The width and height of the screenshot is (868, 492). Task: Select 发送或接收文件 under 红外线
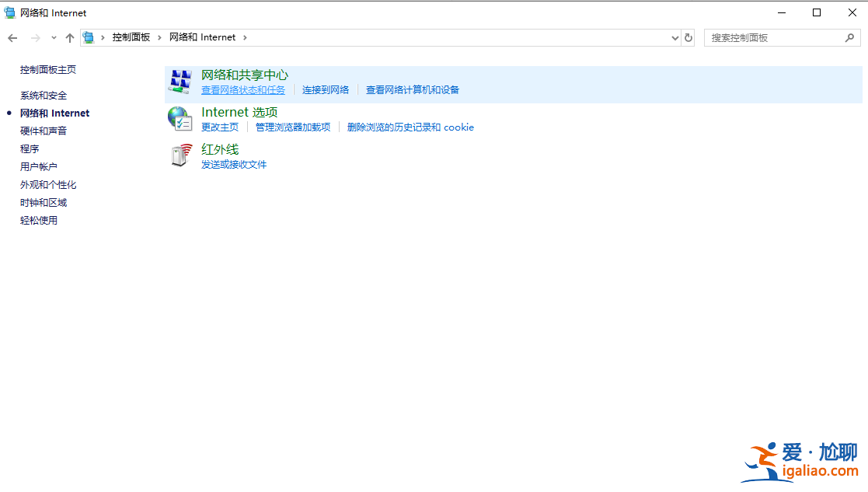[x=235, y=164]
